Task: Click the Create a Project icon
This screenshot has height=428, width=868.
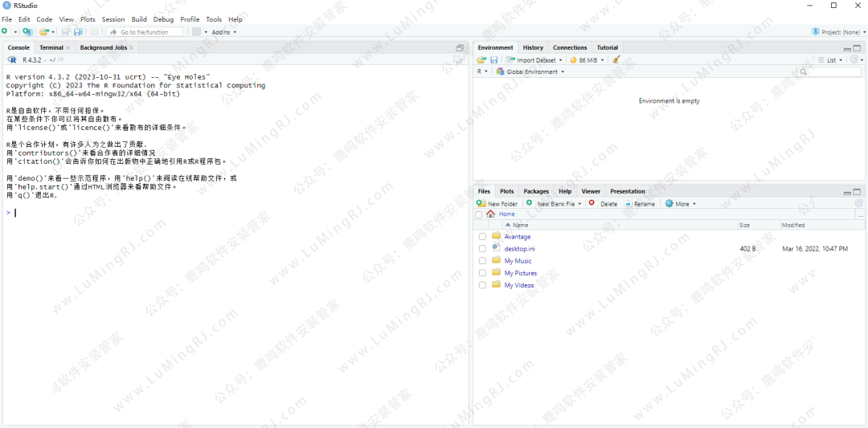Action: (27, 32)
